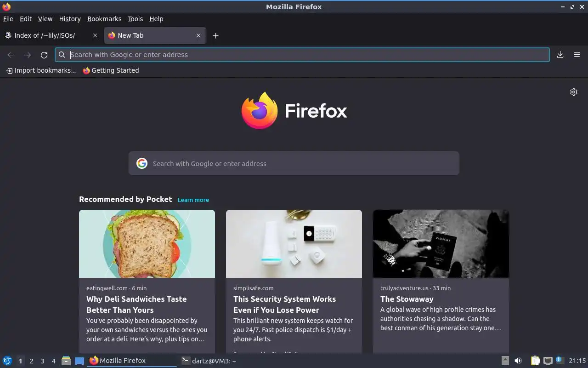The width and height of the screenshot is (588, 368).
Task: Open 'Why Deli Sandwiches Taste Better Than Yours'
Action: click(x=136, y=305)
